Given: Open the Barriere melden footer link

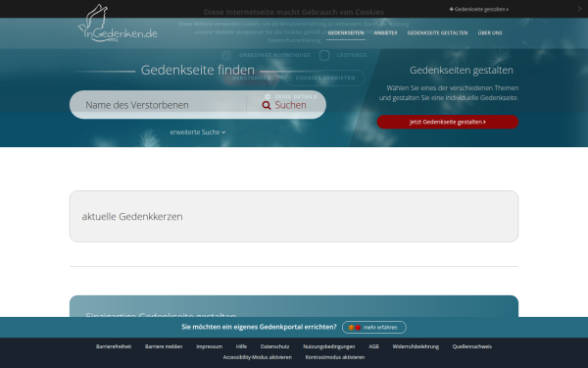Looking at the screenshot, I should (164, 346).
